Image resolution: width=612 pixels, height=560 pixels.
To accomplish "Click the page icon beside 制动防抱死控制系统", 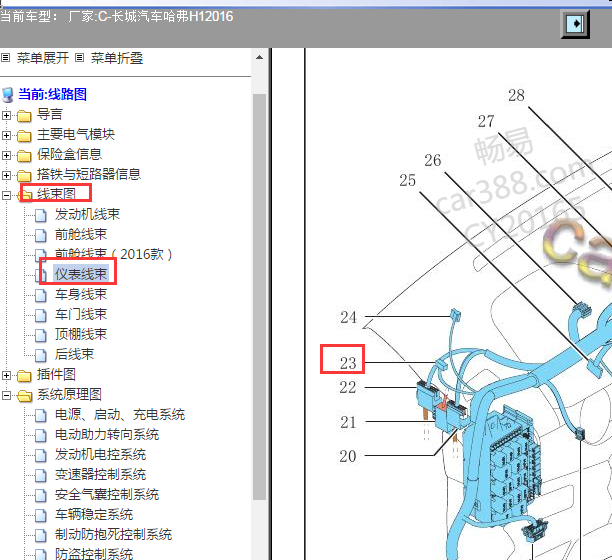I will (x=41, y=536).
